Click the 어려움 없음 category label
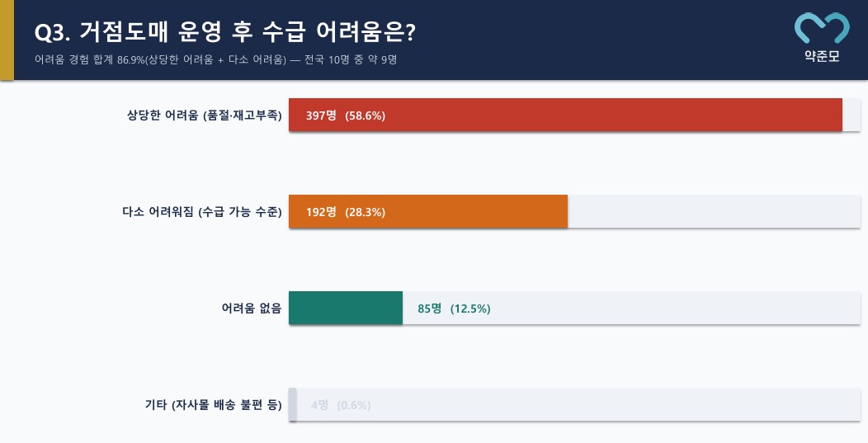Image resolution: width=868 pixels, height=443 pixels. [251, 309]
